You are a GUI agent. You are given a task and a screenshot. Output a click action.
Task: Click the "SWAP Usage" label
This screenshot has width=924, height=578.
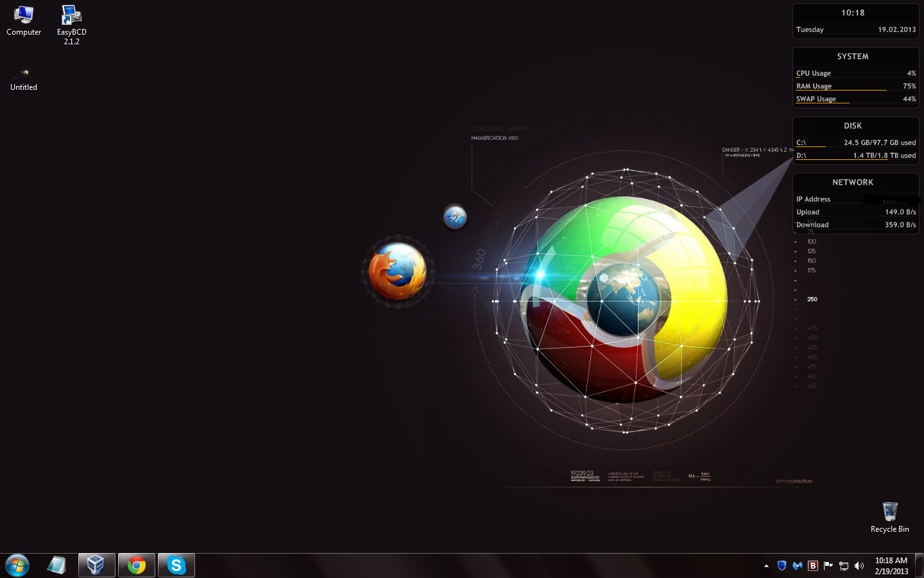(816, 99)
